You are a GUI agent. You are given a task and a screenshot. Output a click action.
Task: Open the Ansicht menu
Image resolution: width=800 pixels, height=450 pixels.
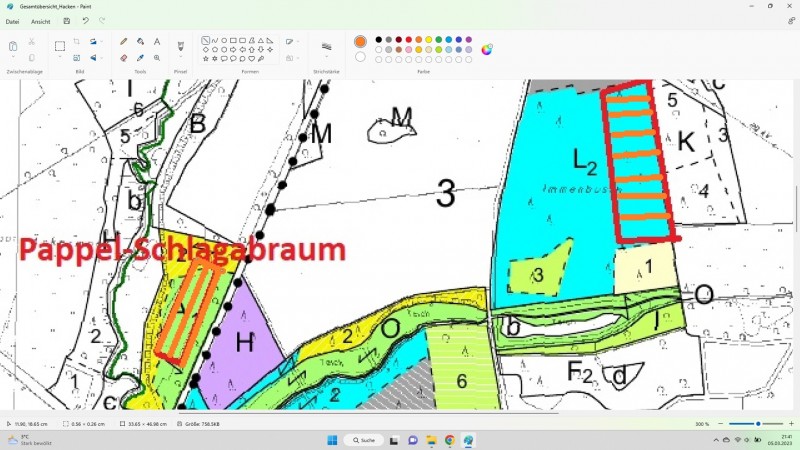(x=39, y=21)
